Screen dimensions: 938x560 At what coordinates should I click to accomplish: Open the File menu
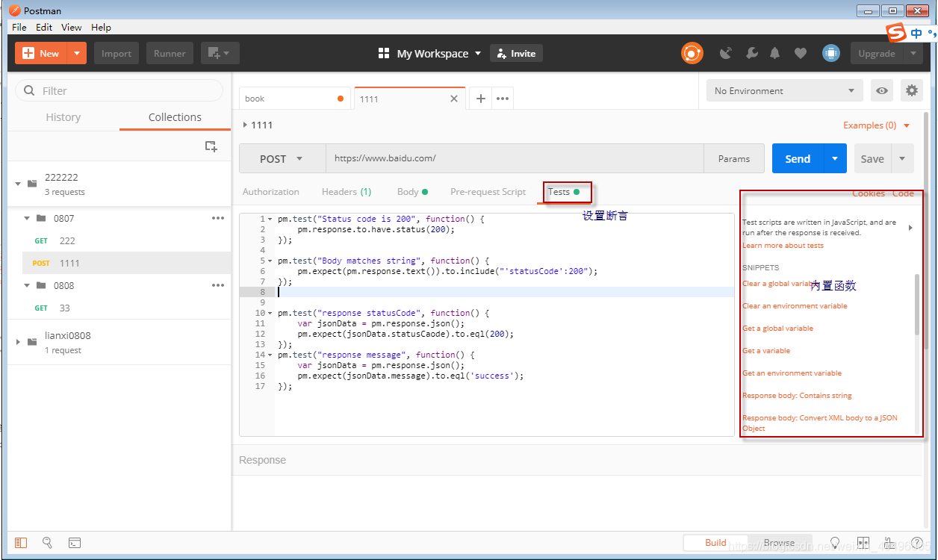19,27
